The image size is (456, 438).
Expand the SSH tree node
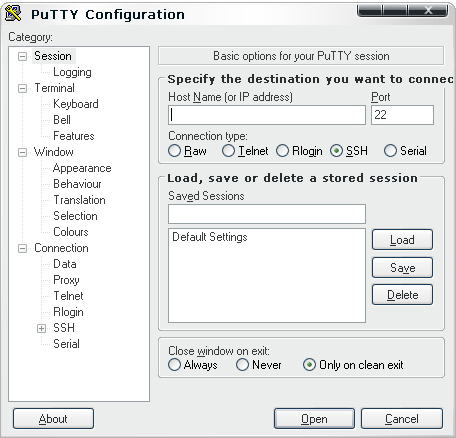[x=41, y=328]
